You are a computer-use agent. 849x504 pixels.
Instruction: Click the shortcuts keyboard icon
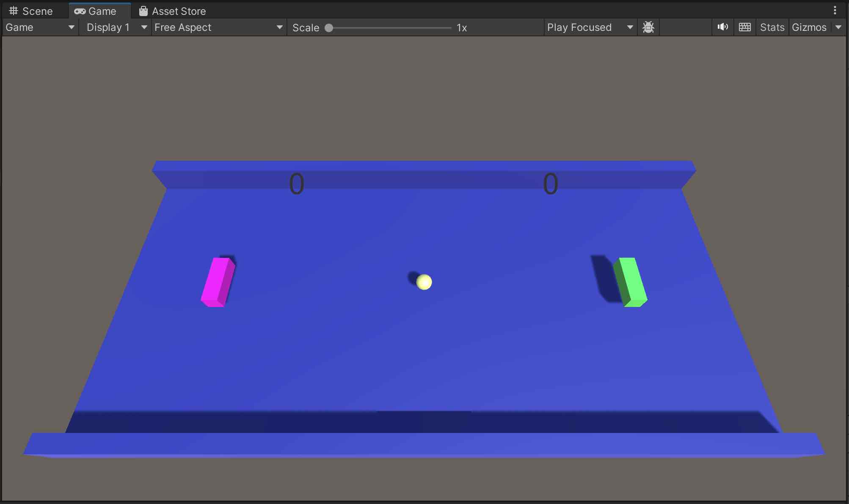[x=744, y=27]
